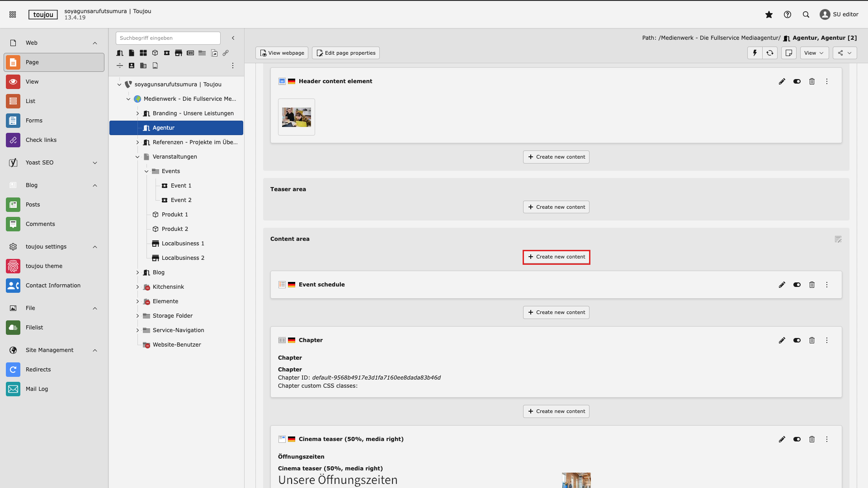Open the help question mark icon
The height and width of the screenshot is (488, 868).
tap(787, 14)
